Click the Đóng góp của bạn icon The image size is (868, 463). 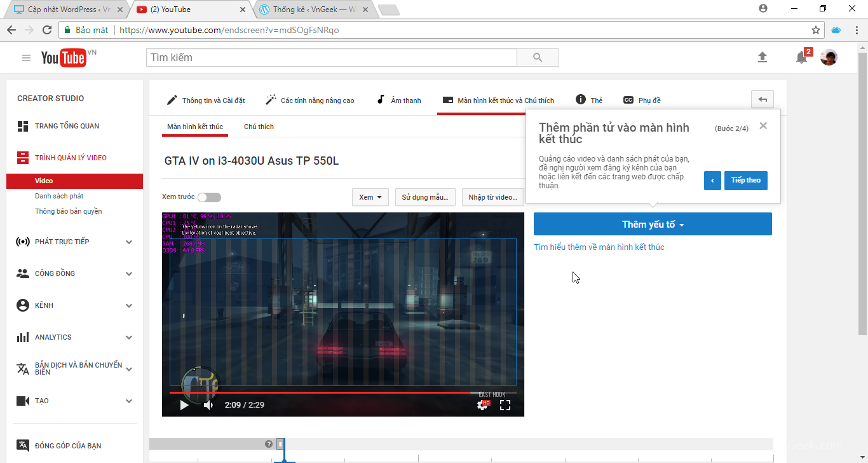[x=23, y=445]
